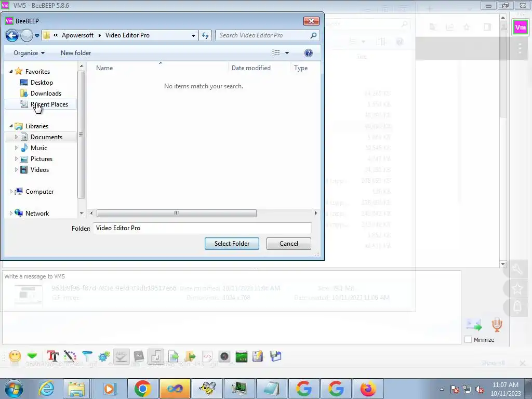Click the New folder button
Viewport: 532px width, 399px height.
(x=76, y=53)
